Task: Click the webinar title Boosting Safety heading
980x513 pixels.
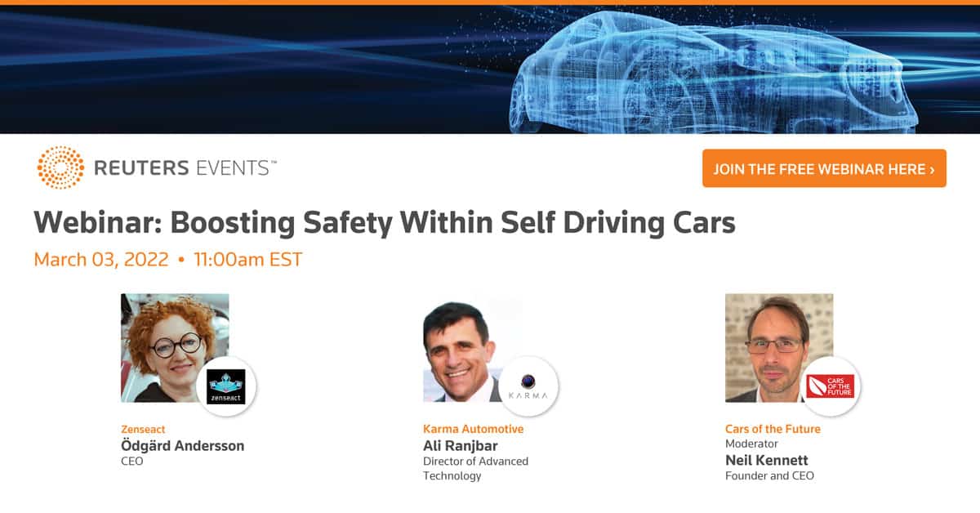Action: point(385,222)
